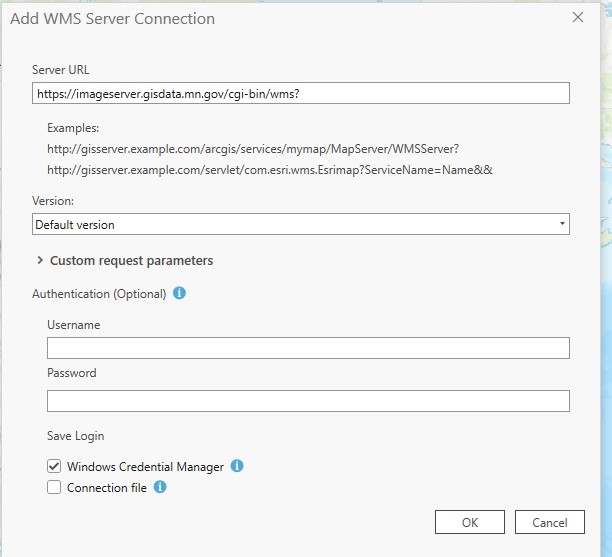Click the Server URL label
The height and width of the screenshot is (557, 612).
60,70
